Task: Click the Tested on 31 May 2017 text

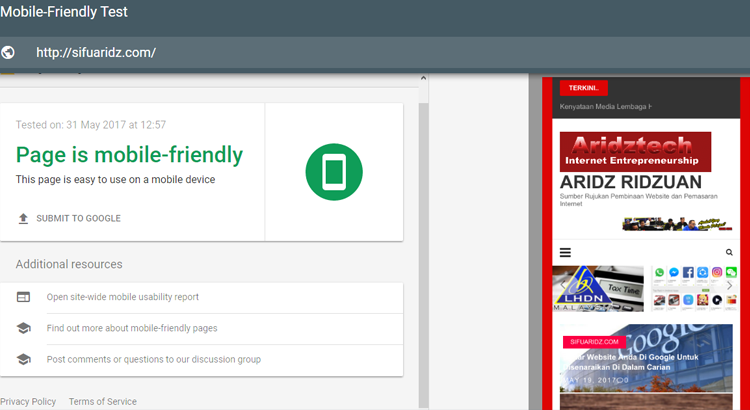Action: point(91,125)
